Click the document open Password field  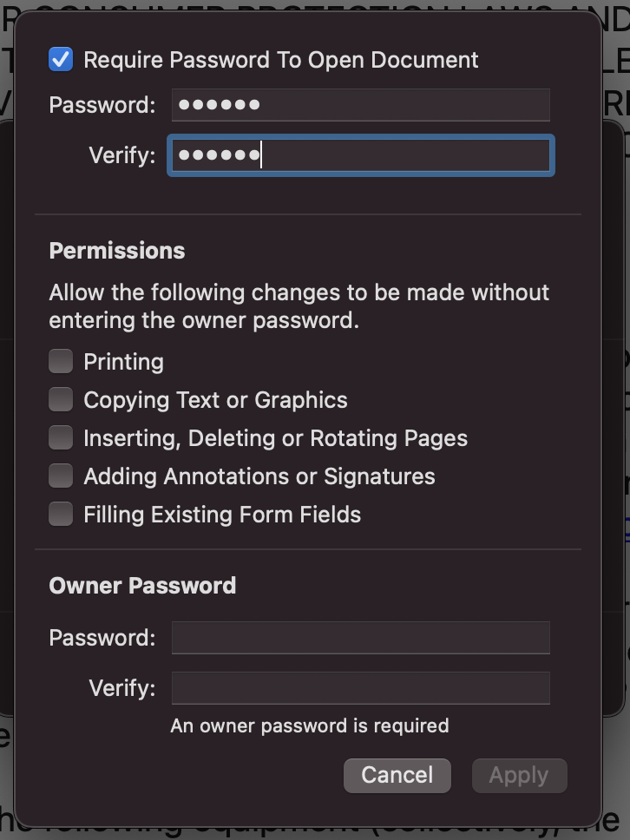(x=360, y=104)
